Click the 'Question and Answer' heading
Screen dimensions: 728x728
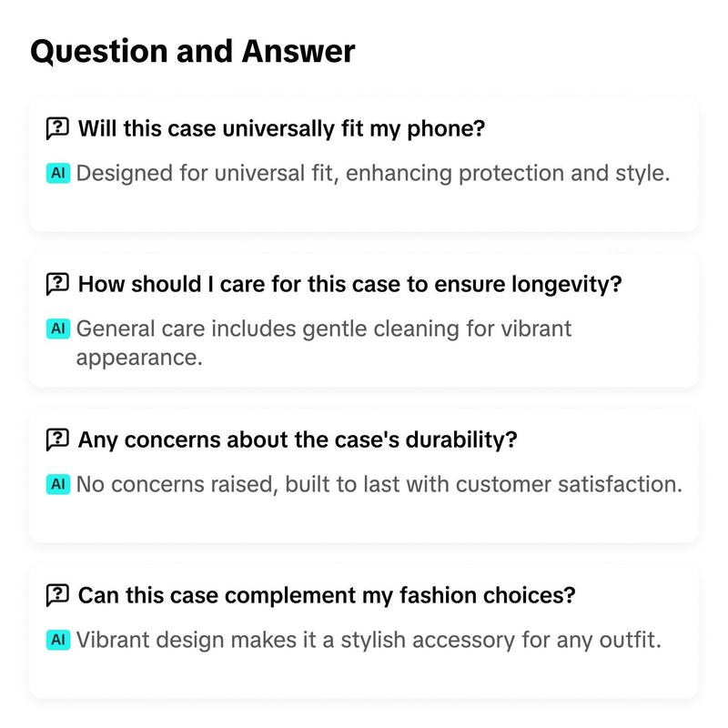point(192,51)
